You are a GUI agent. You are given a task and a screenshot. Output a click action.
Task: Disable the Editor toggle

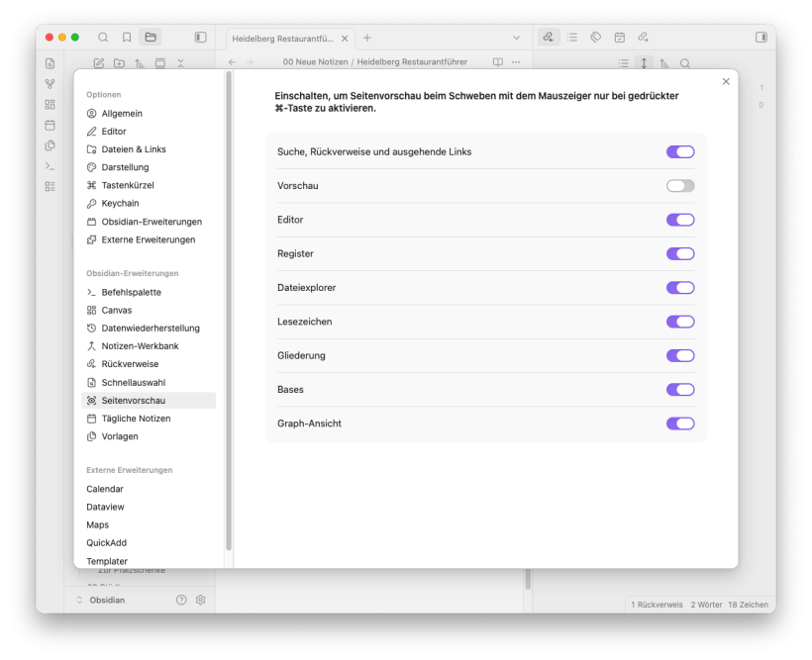[x=680, y=220]
